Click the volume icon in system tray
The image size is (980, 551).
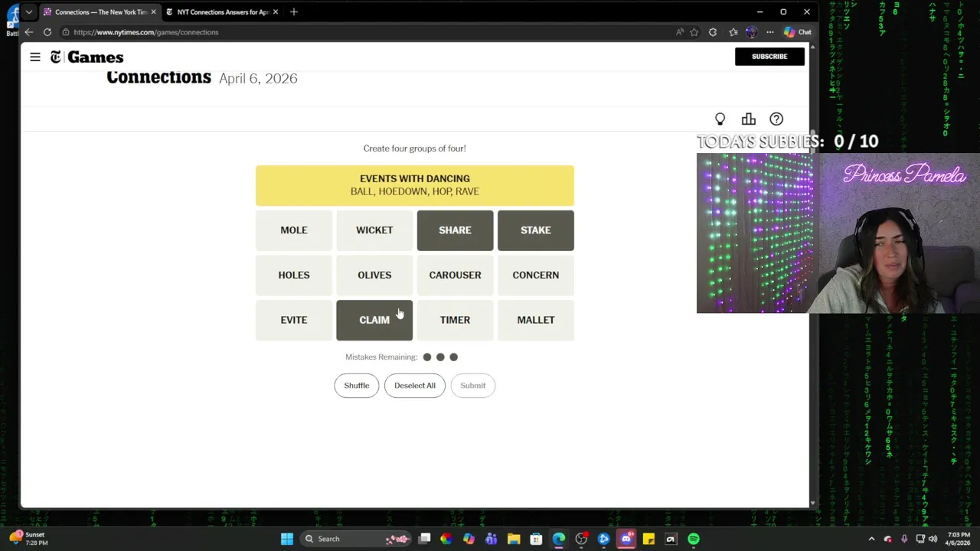click(933, 539)
